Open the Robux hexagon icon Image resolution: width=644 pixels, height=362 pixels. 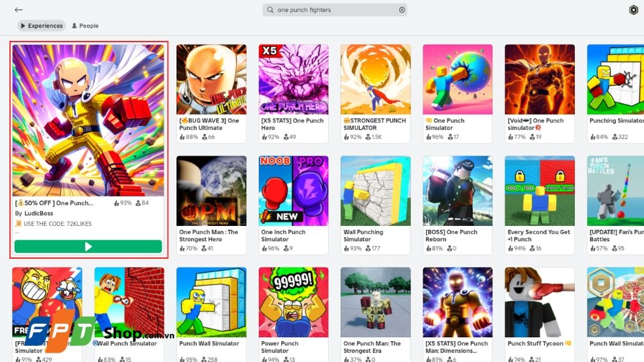point(634,10)
